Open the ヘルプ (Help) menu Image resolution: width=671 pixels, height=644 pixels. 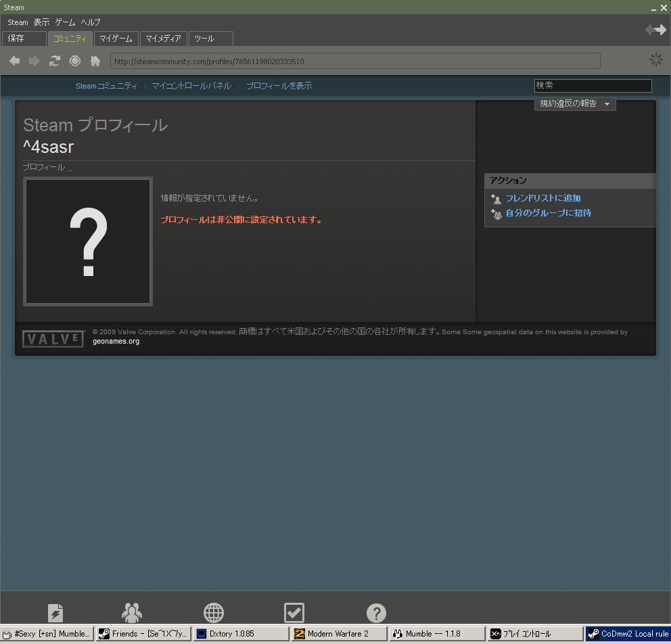90,22
